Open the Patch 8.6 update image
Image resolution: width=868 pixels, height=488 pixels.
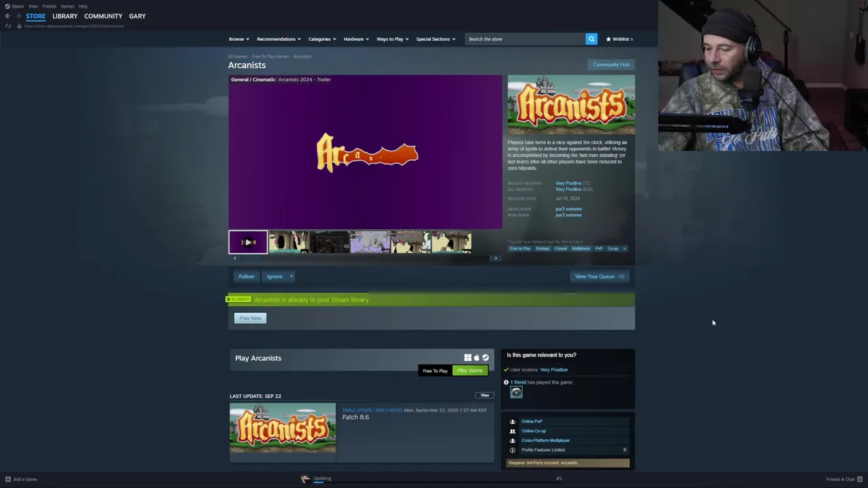click(282, 428)
